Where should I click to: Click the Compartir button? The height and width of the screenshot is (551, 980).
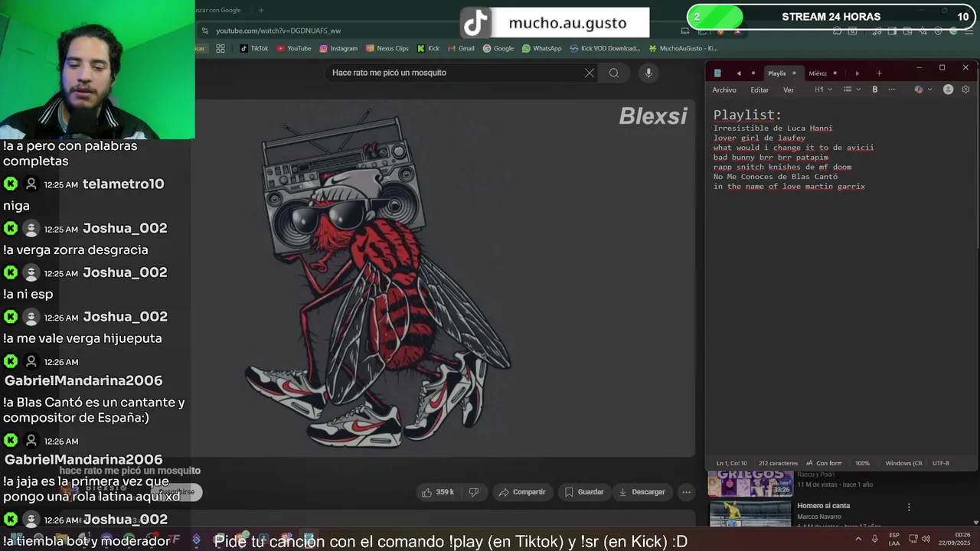pyautogui.click(x=522, y=492)
